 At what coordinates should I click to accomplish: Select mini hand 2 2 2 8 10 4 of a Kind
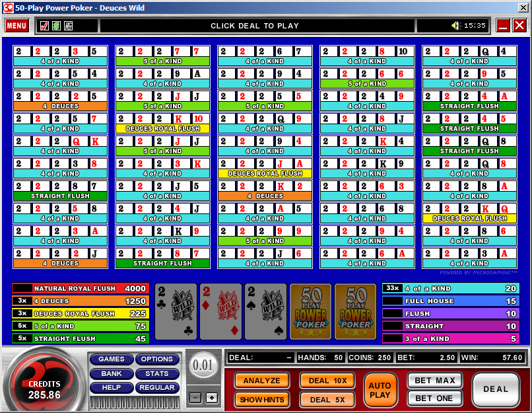click(x=367, y=56)
